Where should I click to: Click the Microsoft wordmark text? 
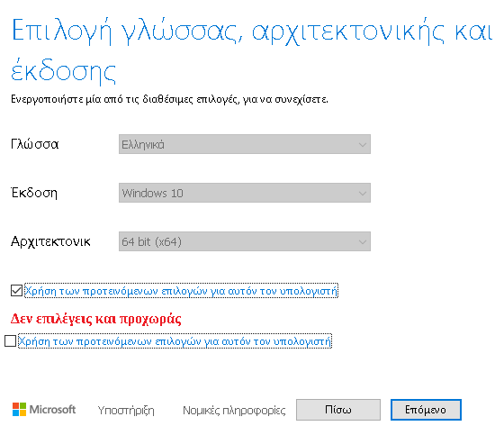click(x=52, y=409)
